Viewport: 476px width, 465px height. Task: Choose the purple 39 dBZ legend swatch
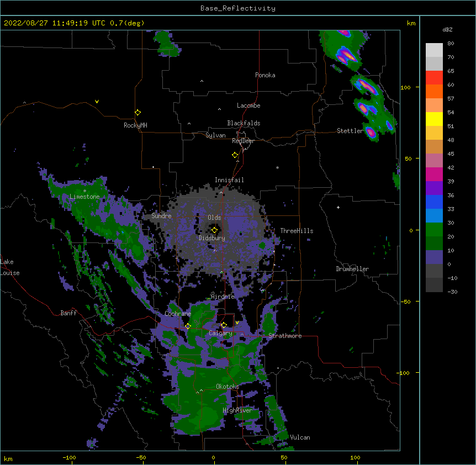point(434,188)
